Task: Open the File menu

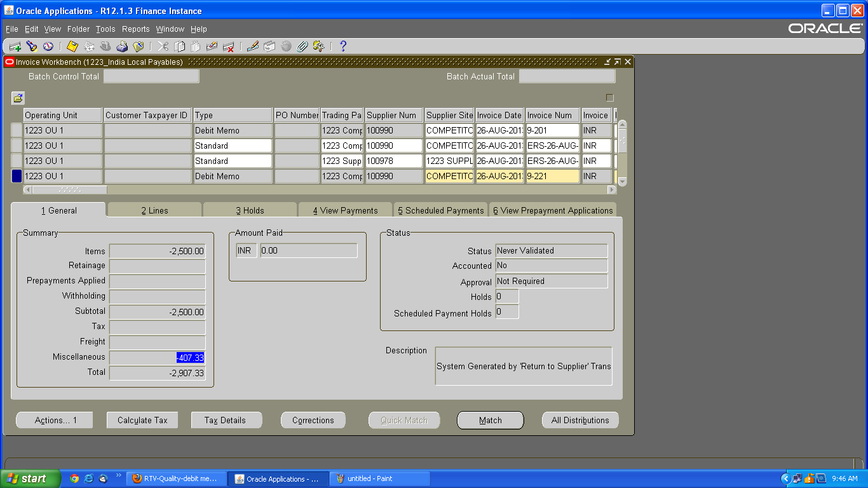Action: click(11, 29)
